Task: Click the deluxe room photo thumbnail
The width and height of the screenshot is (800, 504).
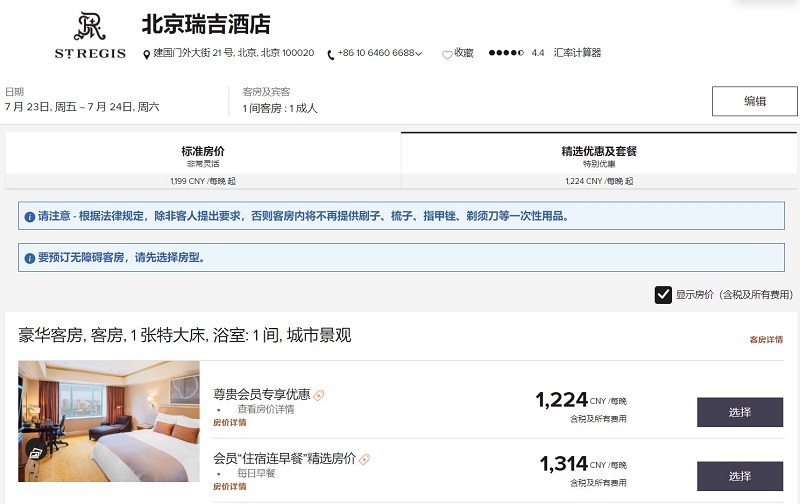Action: 109,421
